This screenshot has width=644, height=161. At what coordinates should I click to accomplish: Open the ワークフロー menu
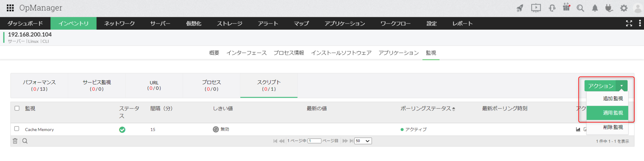(x=396, y=23)
